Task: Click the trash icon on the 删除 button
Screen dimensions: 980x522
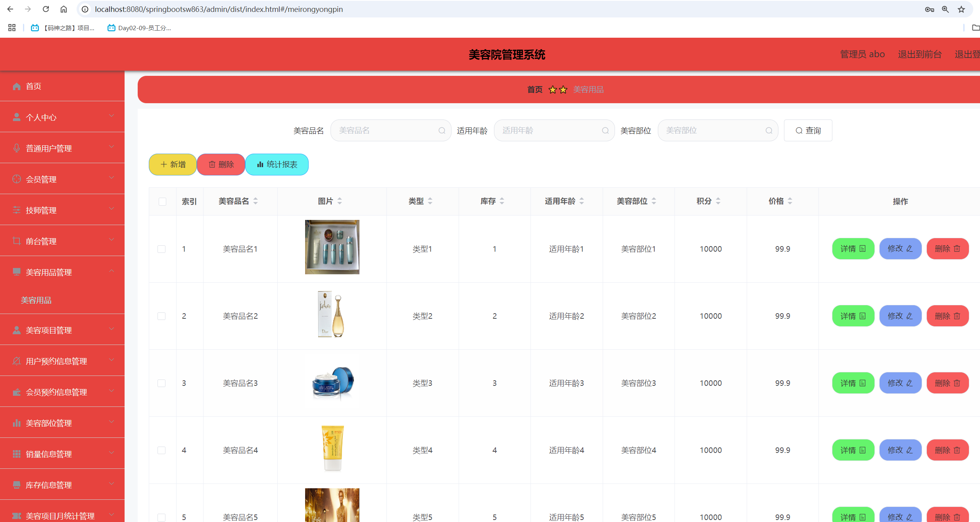Action: 212,164
